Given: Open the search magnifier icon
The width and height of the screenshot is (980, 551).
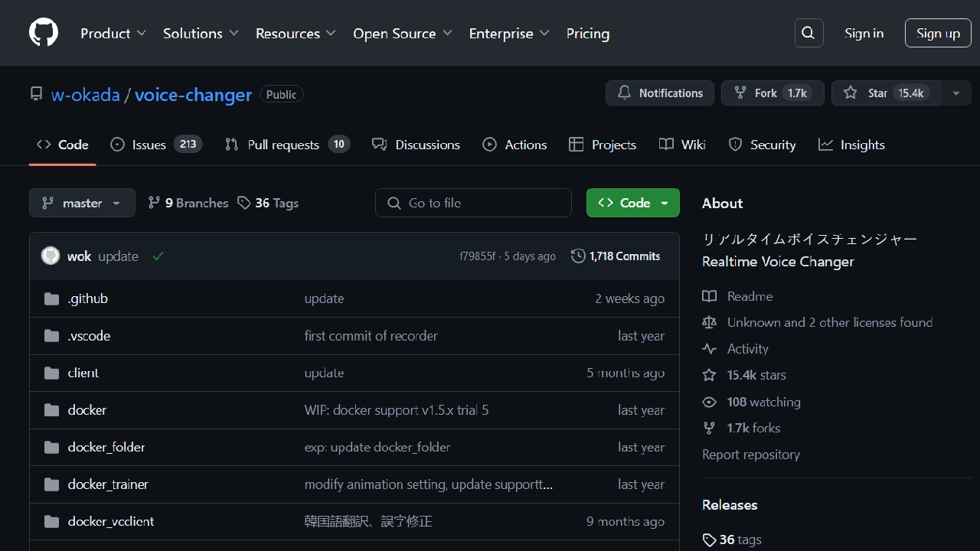Looking at the screenshot, I should (x=808, y=33).
